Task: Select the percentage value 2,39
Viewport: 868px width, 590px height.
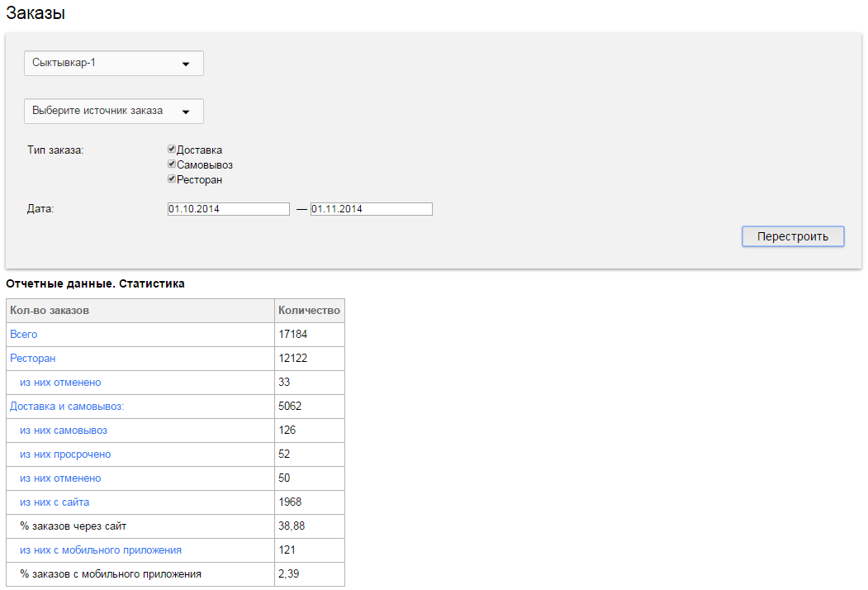Action: point(289,574)
